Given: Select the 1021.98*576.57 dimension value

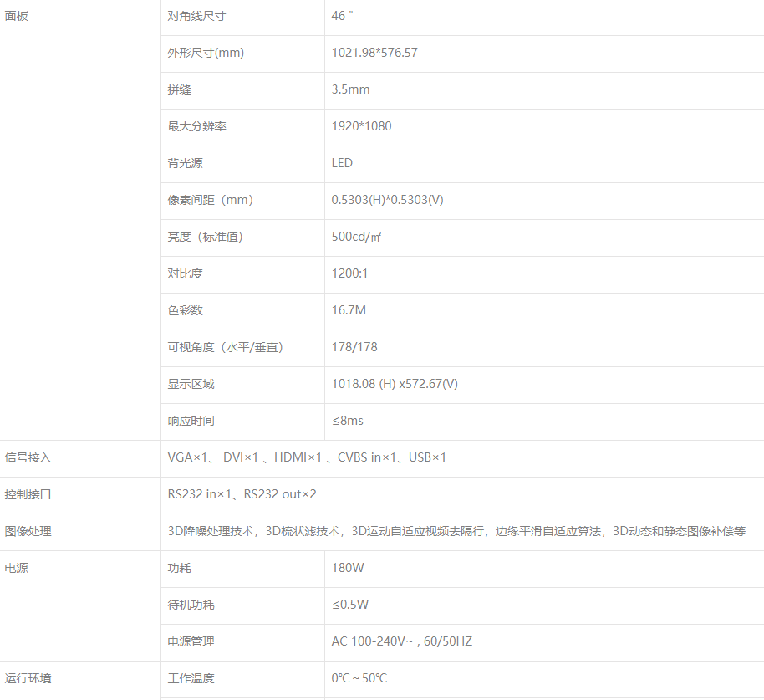Looking at the screenshot, I should coord(374,53).
